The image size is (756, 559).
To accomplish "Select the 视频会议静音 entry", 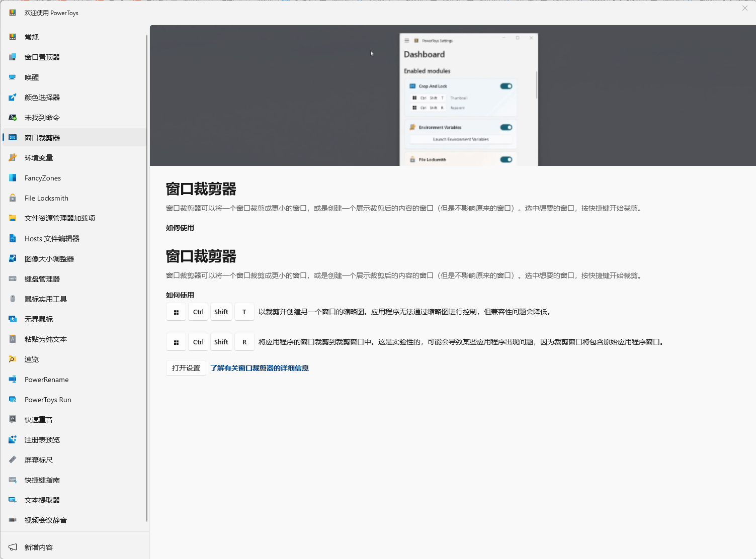I will pyautogui.click(x=74, y=520).
